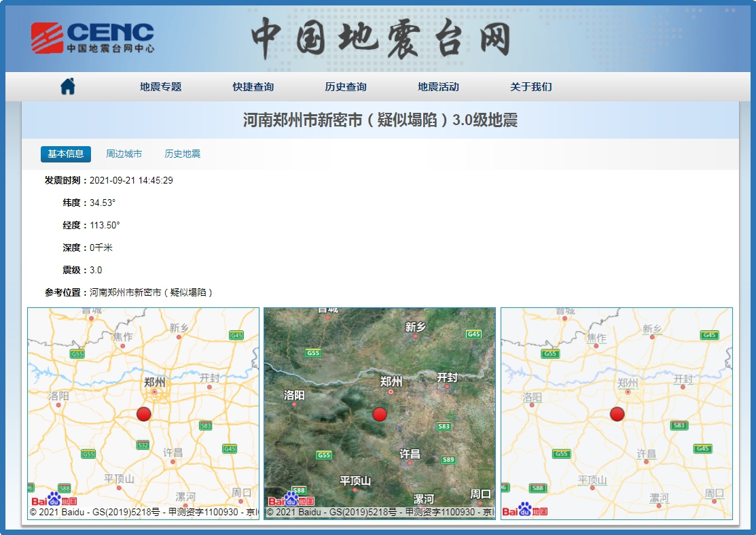Click the S32 road shield on left map
This screenshot has width=756, height=535.
coord(143,445)
